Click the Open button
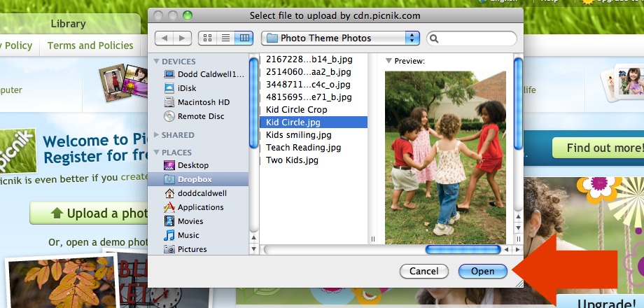The image size is (644, 308). point(482,271)
